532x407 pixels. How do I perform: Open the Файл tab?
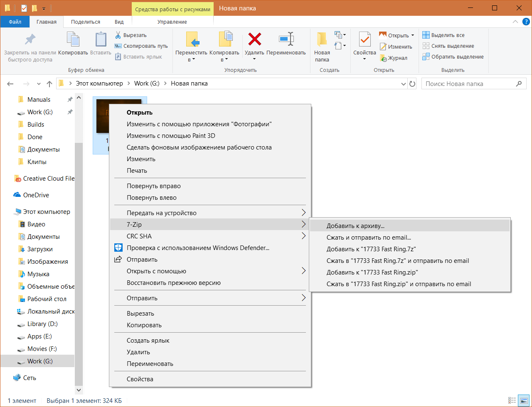click(15, 22)
